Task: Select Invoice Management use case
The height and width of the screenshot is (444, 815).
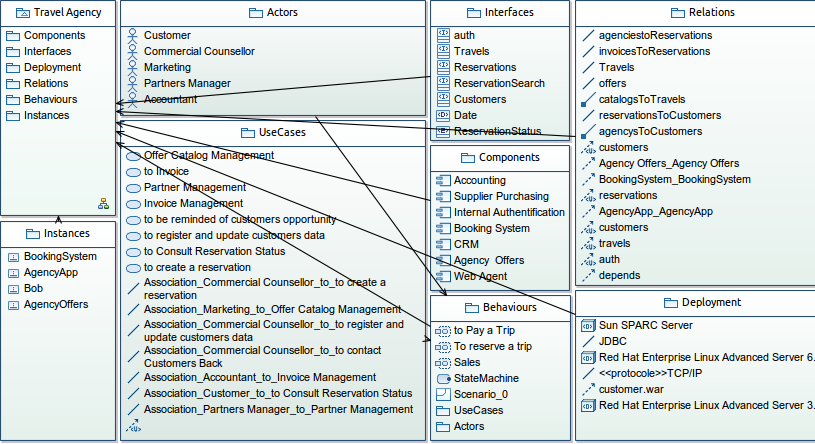Action: pos(185,204)
